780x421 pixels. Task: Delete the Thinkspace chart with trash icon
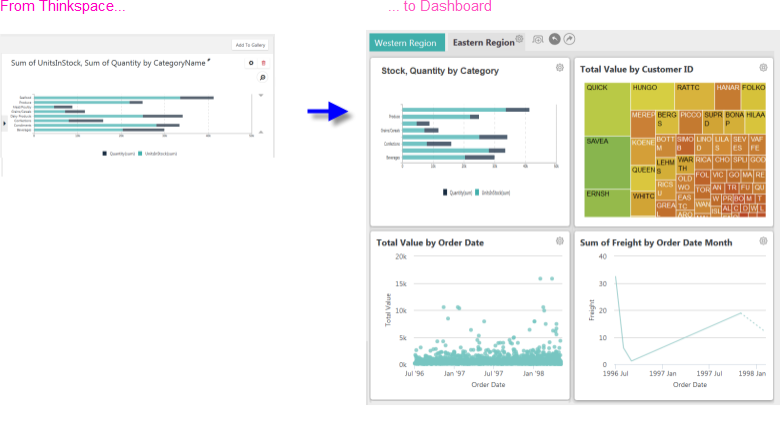[x=264, y=63]
